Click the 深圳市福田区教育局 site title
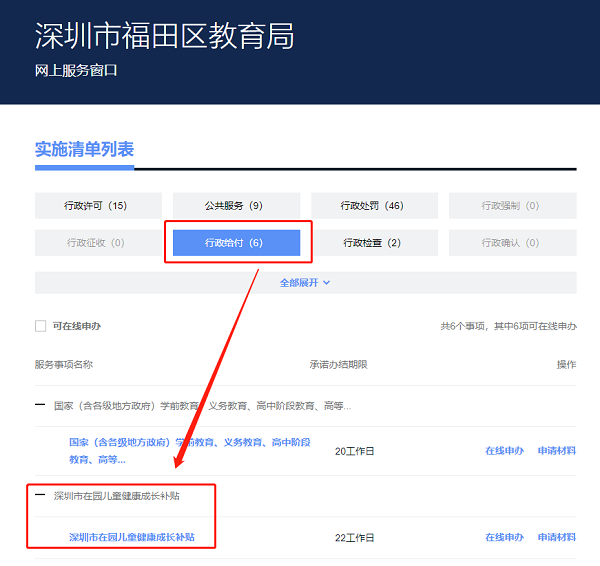This screenshot has width=600, height=566. point(165,36)
